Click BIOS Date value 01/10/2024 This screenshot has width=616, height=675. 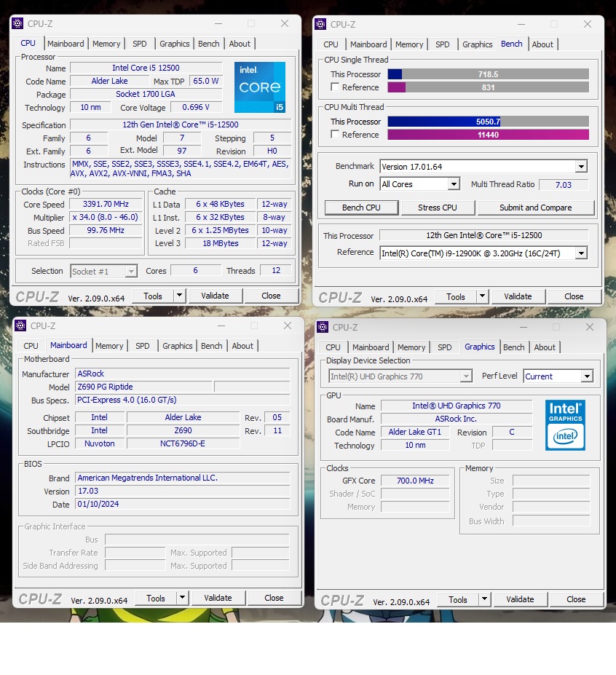(x=183, y=504)
